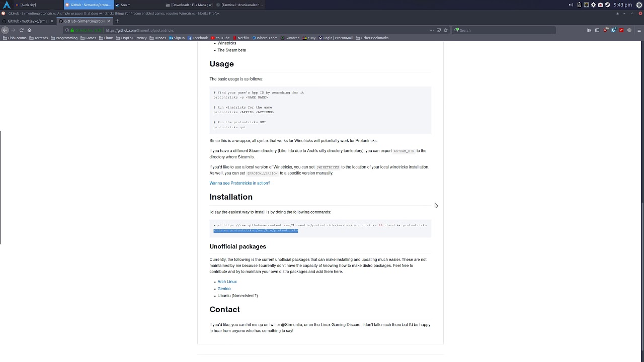Open the FishForums bookmark folder
Viewport: 644px width, 362px height.
click(x=15, y=38)
